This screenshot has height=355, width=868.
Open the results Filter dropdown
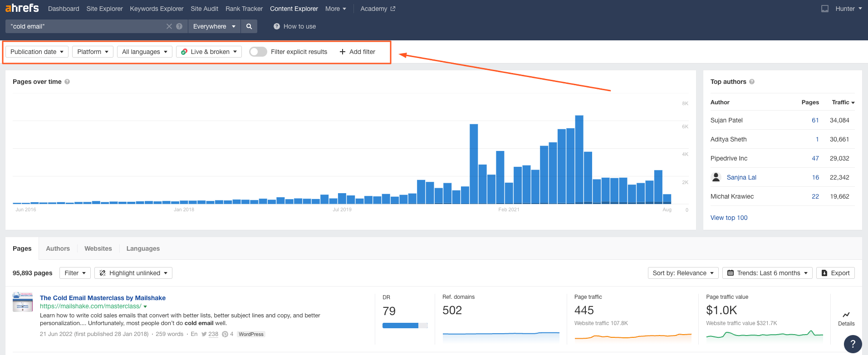click(75, 273)
